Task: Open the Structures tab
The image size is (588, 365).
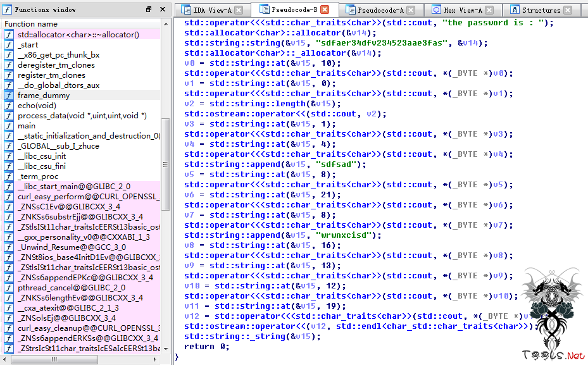Action: 540,10
